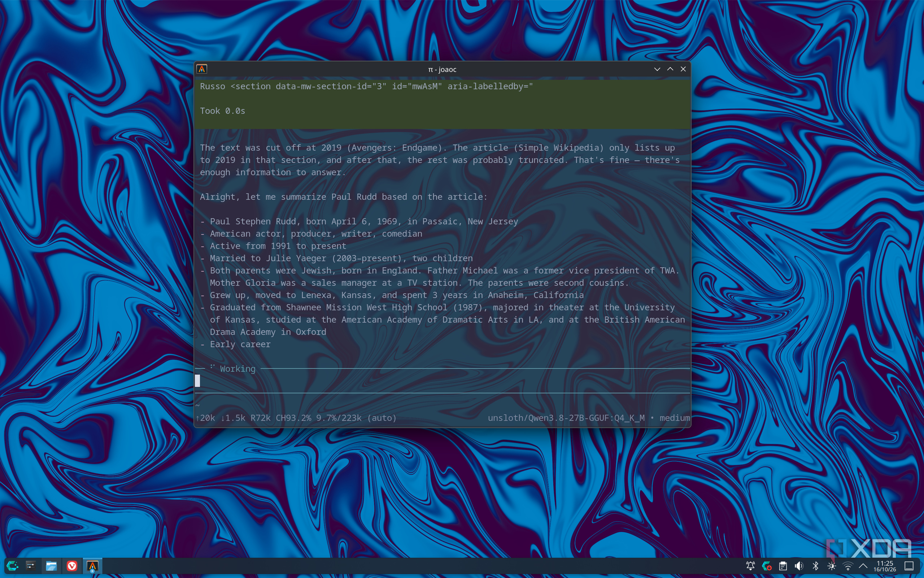This screenshot has width=924, height=578.
Task: Click the 'Paul Stephen Rudd, born April 6' line
Action: pyautogui.click(x=359, y=221)
